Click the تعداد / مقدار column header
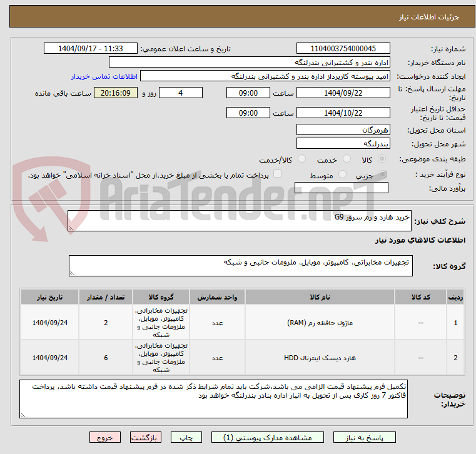The image size is (476, 454). coord(106,297)
